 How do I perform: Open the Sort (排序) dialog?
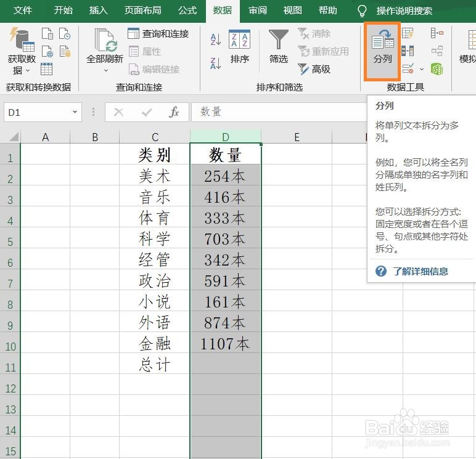(x=239, y=46)
